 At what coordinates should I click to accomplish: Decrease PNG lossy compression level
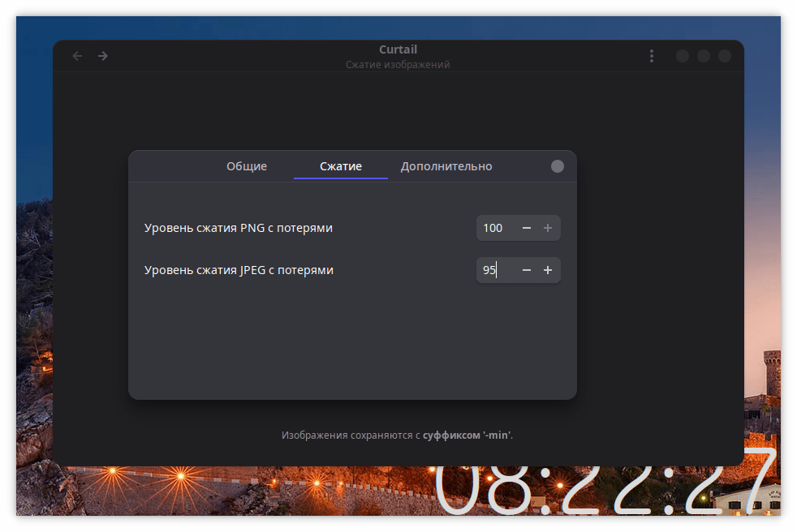click(527, 228)
